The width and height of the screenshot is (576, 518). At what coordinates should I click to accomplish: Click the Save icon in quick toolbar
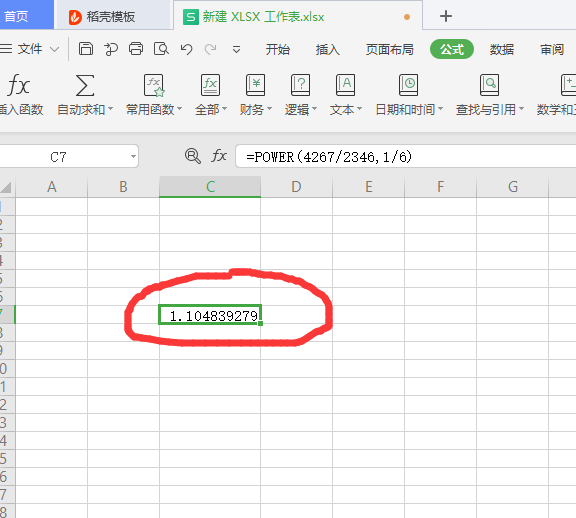click(x=86, y=49)
